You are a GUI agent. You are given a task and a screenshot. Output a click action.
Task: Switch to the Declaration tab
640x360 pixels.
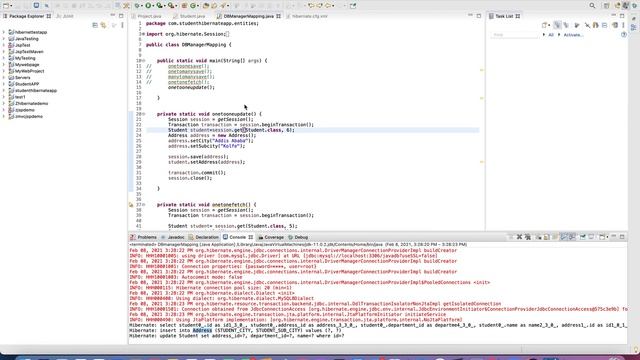tap(203, 237)
